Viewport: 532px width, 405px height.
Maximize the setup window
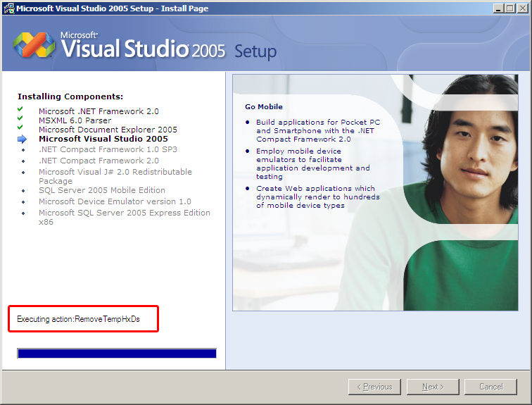point(509,8)
